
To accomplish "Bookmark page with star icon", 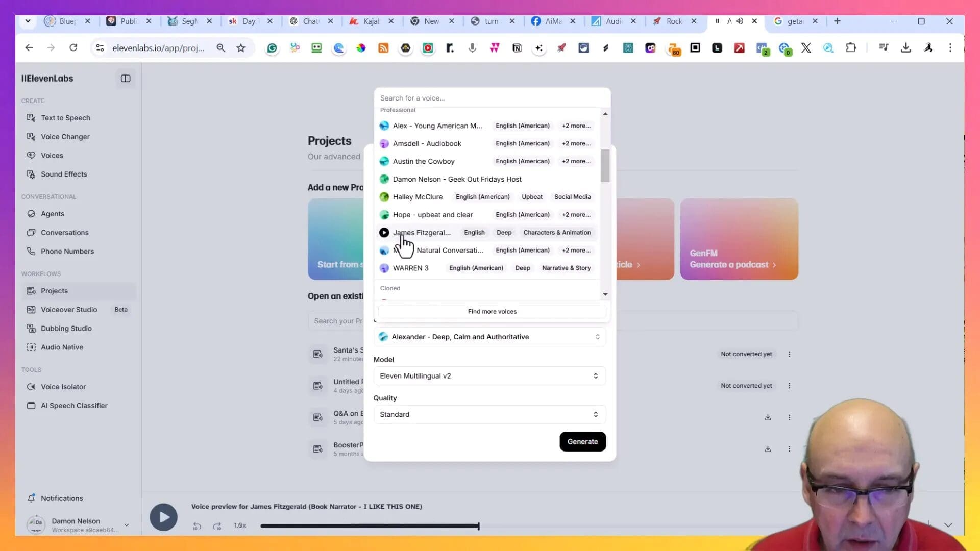I will pos(241,48).
